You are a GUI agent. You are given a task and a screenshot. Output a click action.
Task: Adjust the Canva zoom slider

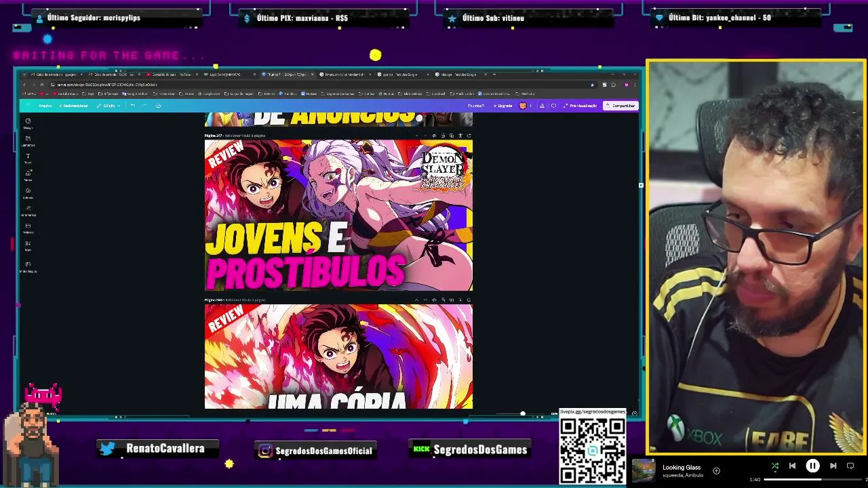point(522,413)
